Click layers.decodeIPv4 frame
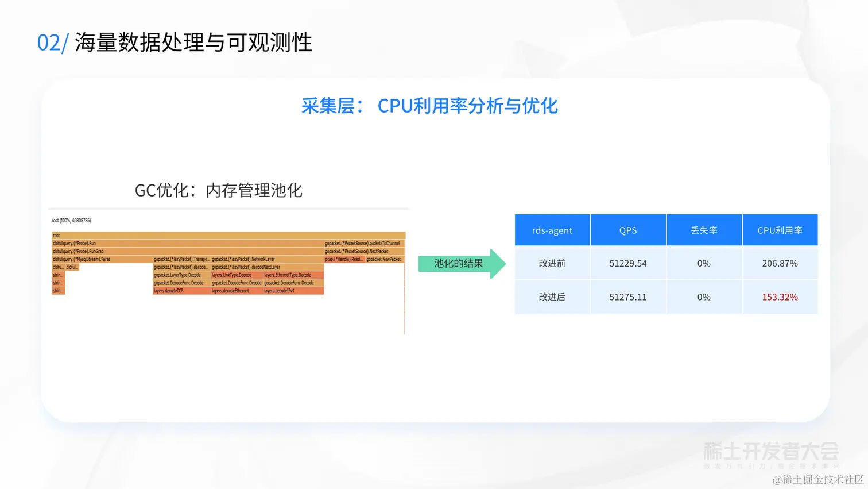Viewport: 868px width, 489px height. (294, 291)
